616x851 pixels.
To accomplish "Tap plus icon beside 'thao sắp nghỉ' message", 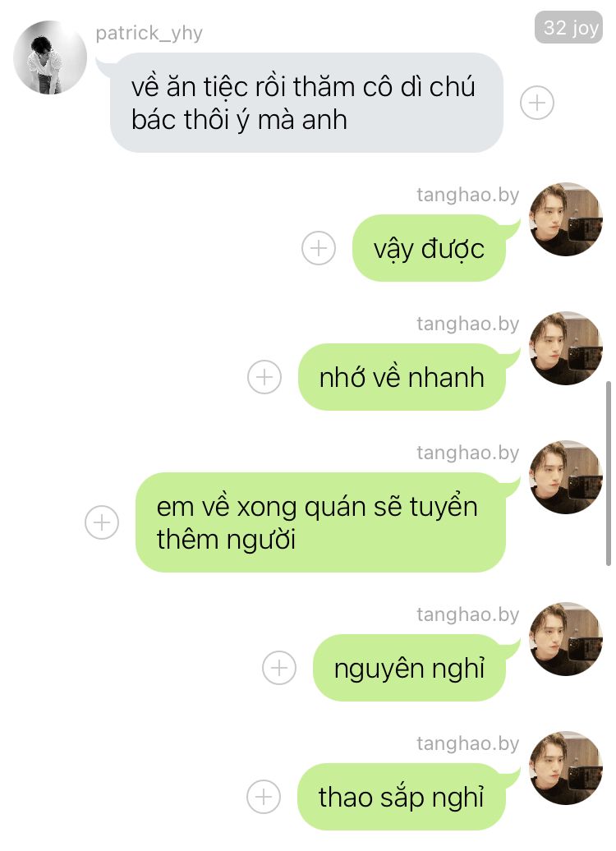I will pyautogui.click(x=264, y=797).
